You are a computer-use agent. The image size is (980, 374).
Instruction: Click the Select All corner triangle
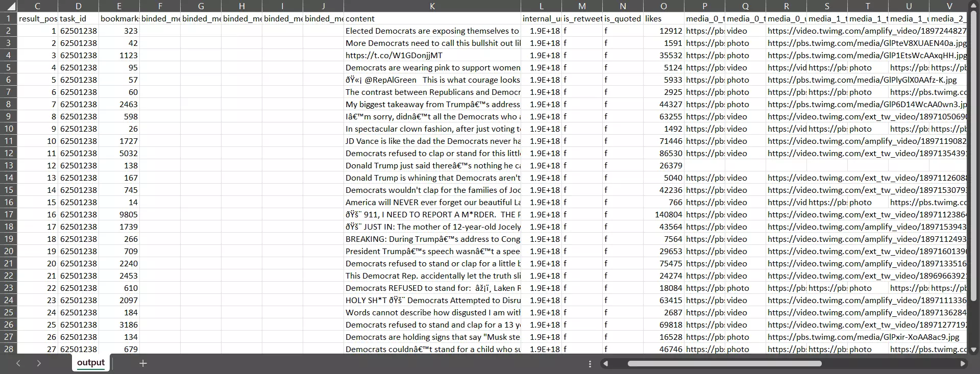click(9, 6)
